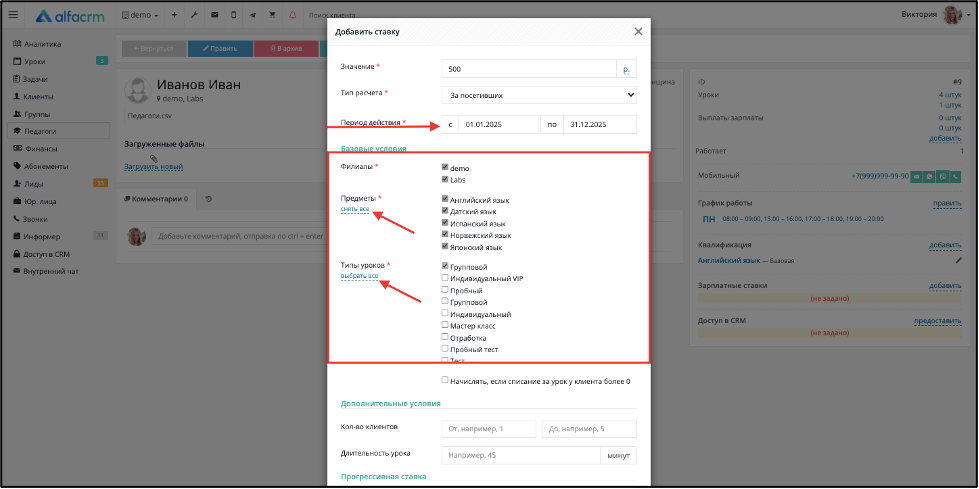Open Группы in sidebar

pyautogui.click(x=36, y=114)
